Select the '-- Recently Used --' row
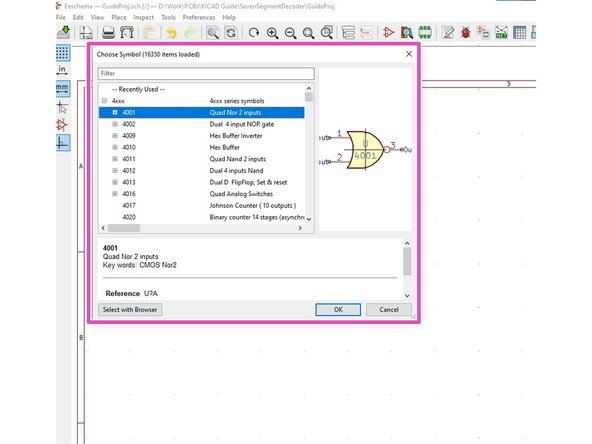 (202, 89)
